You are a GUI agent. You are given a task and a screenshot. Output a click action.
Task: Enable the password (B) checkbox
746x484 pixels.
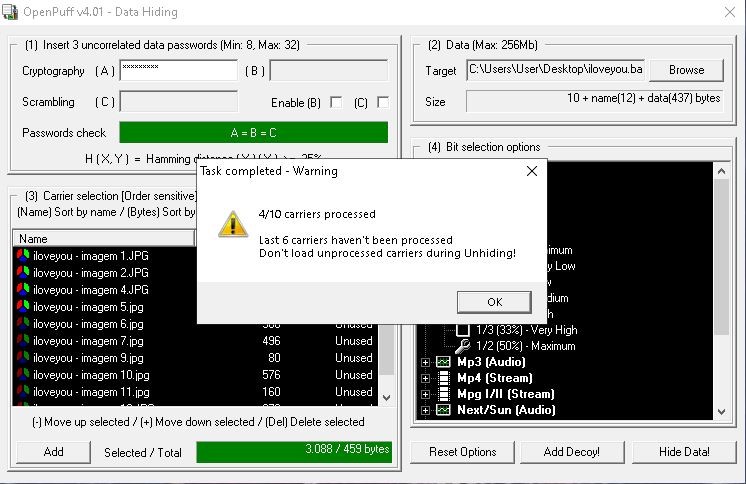[x=336, y=102]
